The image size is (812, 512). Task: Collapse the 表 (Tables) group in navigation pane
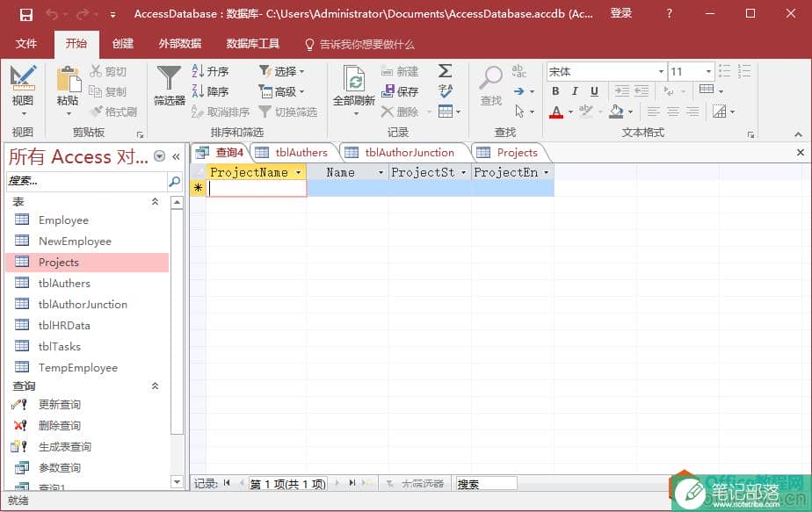[x=155, y=201]
